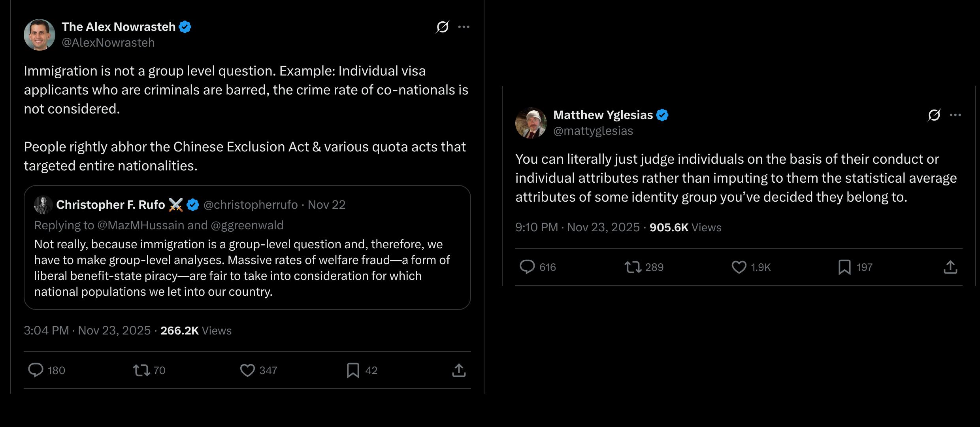Viewport: 980px width, 427px height.
Task: Open more options menu on Nowrasteh's tweet
Action: [x=464, y=27]
